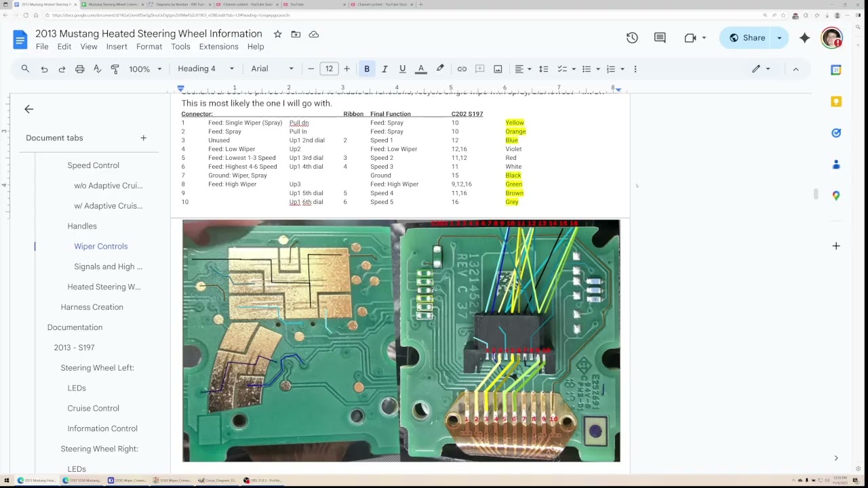Open the File menu
The width and height of the screenshot is (868, 488).
click(x=42, y=47)
